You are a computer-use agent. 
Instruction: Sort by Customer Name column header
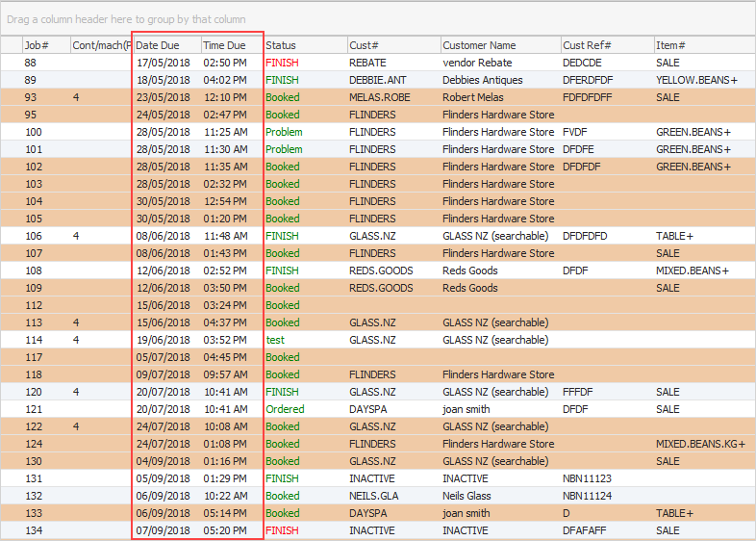499,45
